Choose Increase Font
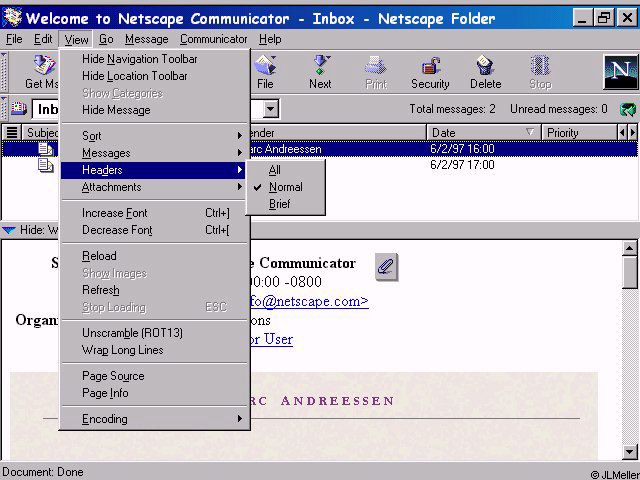The height and width of the screenshot is (480, 640). pos(155,213)
